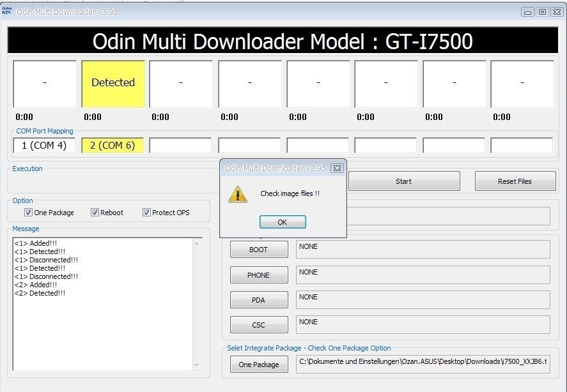
Task: Select the PHONE file path field showing NONE
Action: pyautogui.click(x=423, y=275)
